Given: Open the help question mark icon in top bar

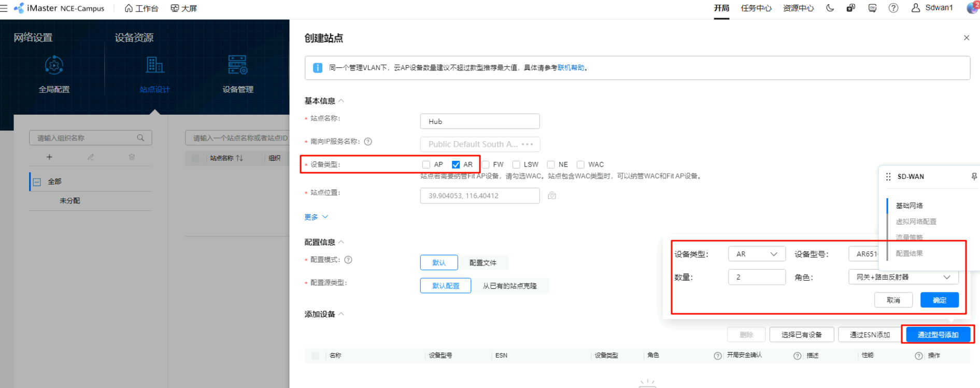Looking at the screenshot, I should click(x=893, y=8).
